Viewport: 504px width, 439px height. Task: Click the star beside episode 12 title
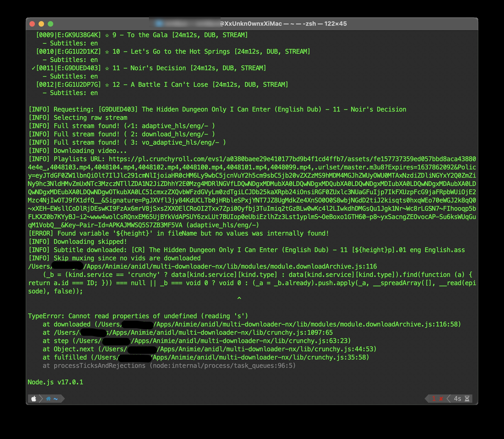coord(107,85)
